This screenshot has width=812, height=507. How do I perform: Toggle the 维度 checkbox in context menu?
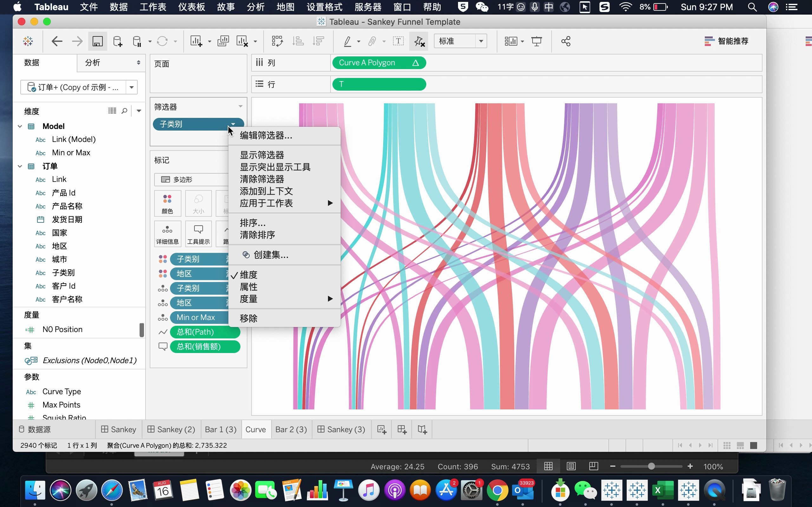[248, 274]
